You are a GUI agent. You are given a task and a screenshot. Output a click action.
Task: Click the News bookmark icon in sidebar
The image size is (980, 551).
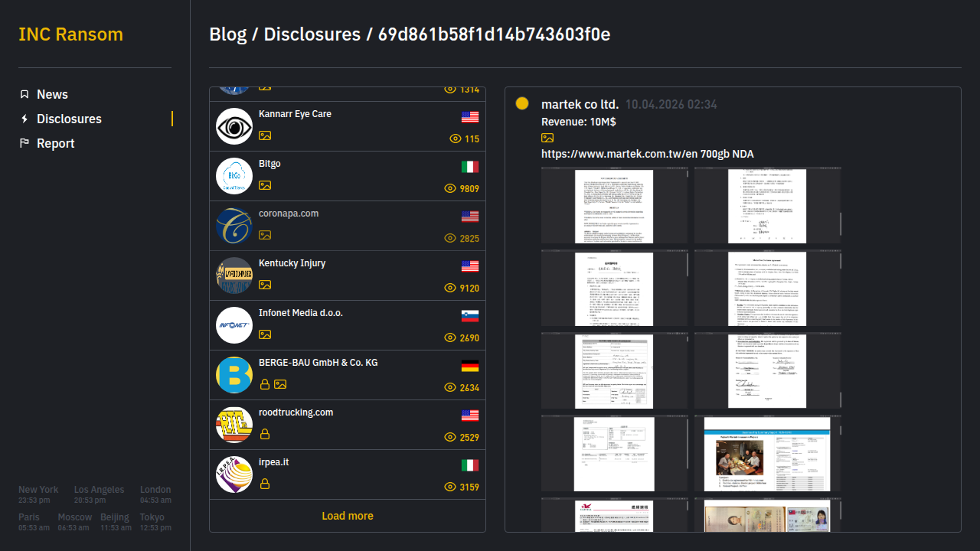click(24, 94)
